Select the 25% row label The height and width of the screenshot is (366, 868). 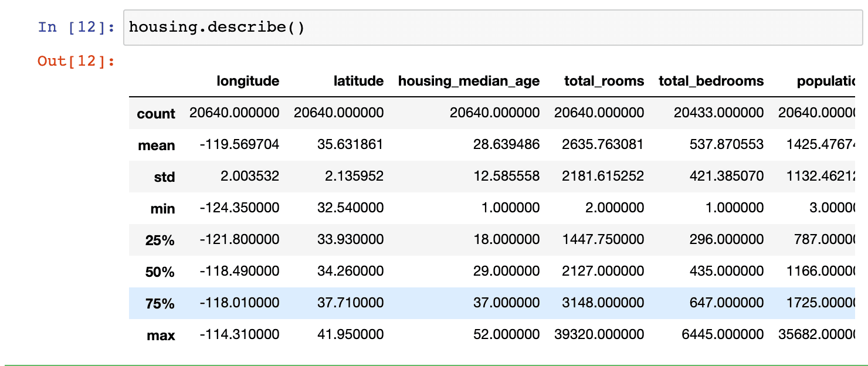[x=160, y=240]
